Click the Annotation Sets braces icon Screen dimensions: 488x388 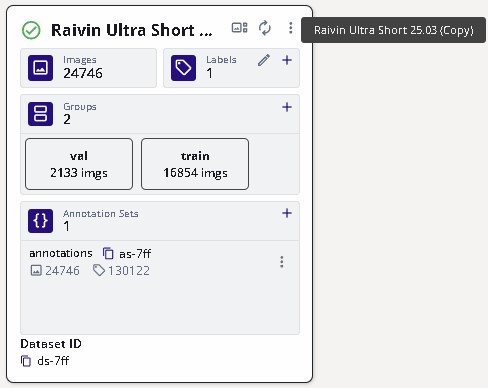(x=40, y=221)
